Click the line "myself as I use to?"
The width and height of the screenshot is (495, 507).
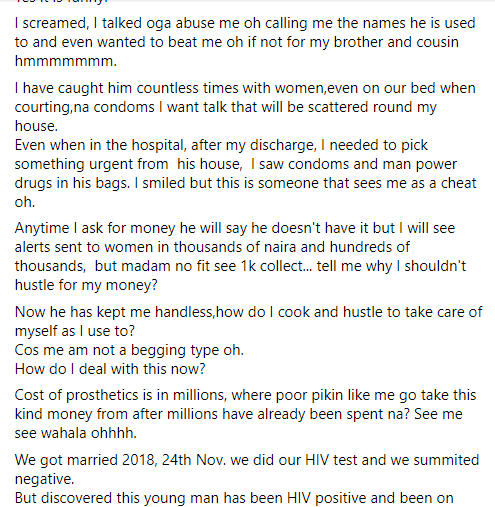[75, 331]
